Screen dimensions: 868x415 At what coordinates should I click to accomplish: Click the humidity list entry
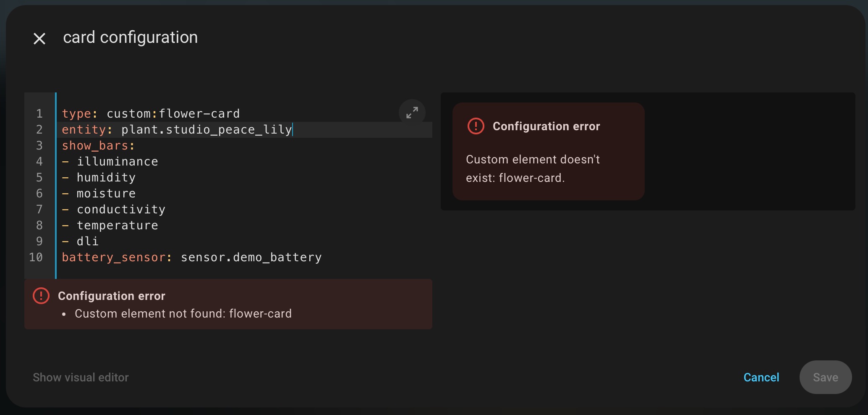106,178
